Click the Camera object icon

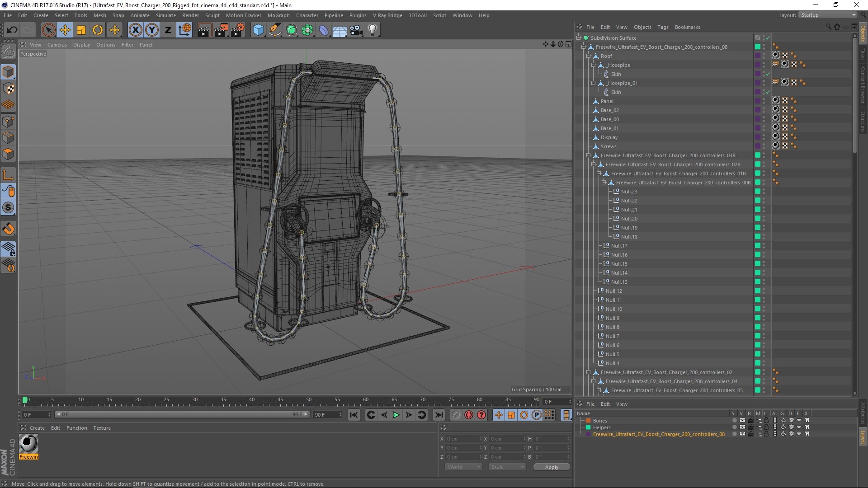click(x=356, y=30)
